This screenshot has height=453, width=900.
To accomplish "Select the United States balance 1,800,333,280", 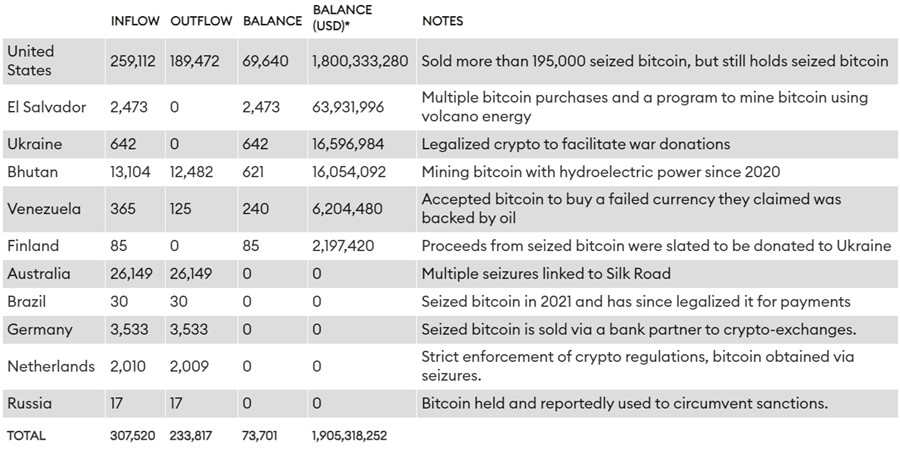I will pos(360,61).
